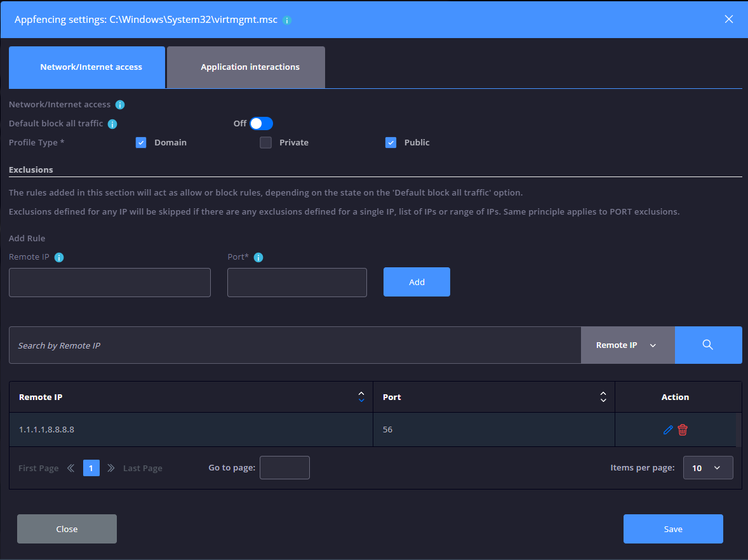Select page 1 in pagination
748x560 pixels.
pyautogui.click(x=91, y=468)
